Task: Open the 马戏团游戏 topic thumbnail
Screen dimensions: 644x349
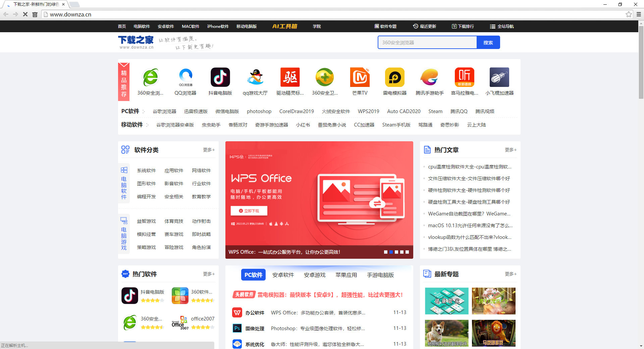Action: 494,333
